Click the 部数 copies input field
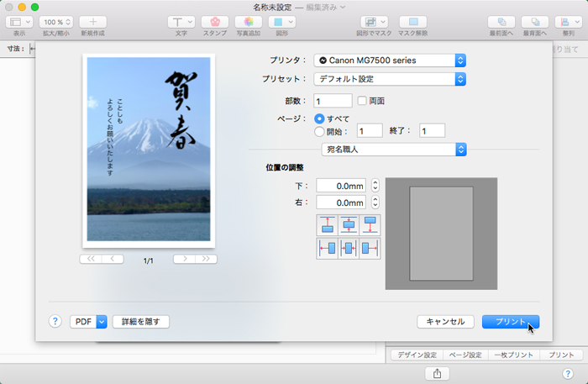 click(333, 101)
